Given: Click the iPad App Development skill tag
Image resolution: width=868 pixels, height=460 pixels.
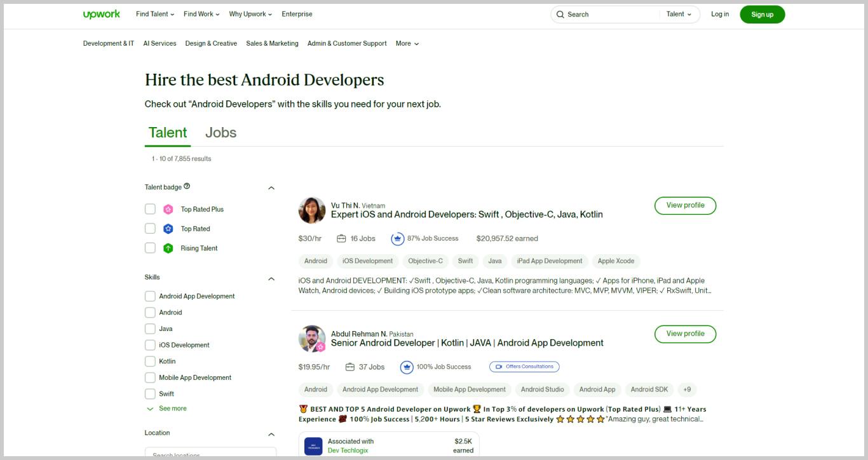Looking at the screenshot, I should (x=550, y=261).
